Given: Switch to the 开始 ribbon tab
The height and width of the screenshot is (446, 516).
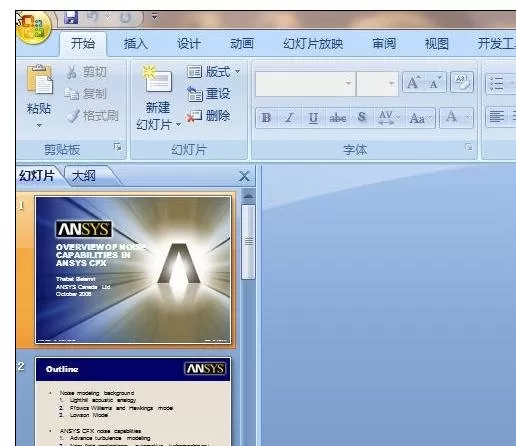Looking at the screenshot, I should coord(83,44).
